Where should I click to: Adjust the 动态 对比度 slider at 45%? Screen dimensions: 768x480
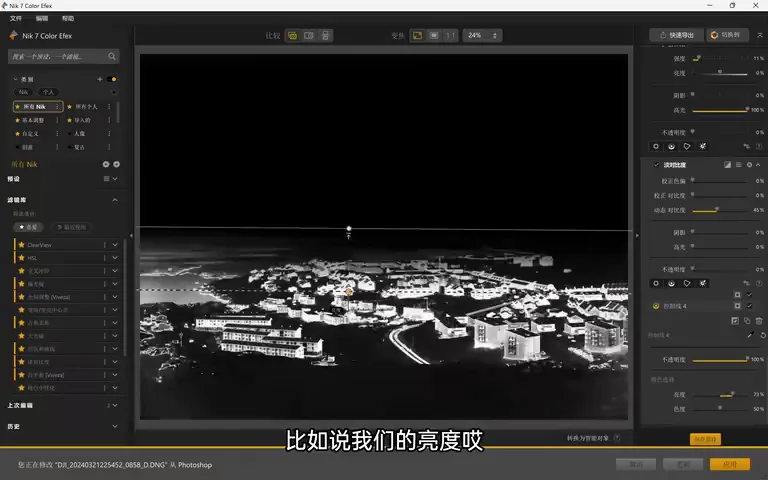720,210
